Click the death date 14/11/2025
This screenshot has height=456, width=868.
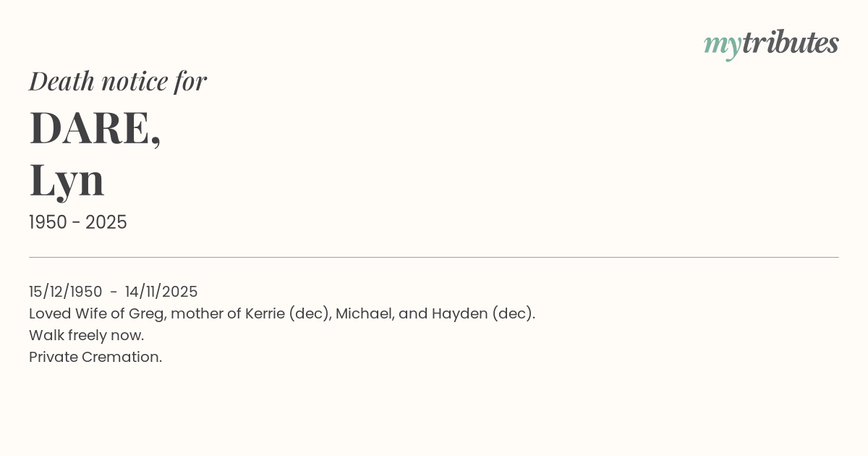(x=161, y=292)
